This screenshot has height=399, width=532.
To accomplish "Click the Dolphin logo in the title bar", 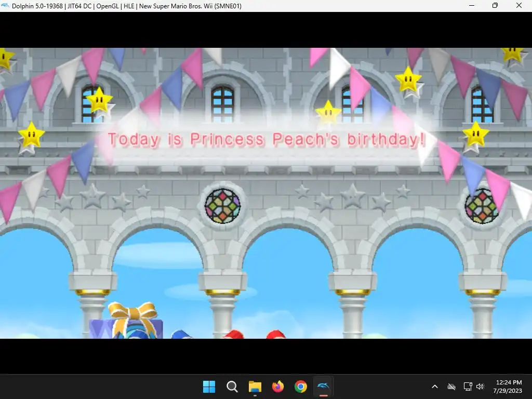I will pyautogui.click(x=5, y=6).
